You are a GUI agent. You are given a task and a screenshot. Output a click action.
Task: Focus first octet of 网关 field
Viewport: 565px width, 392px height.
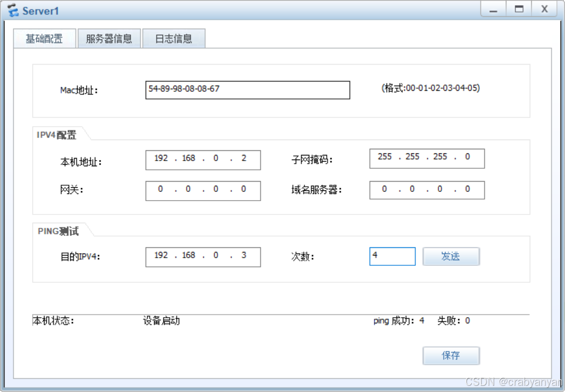pyautogui.click(x=161, y=190)
